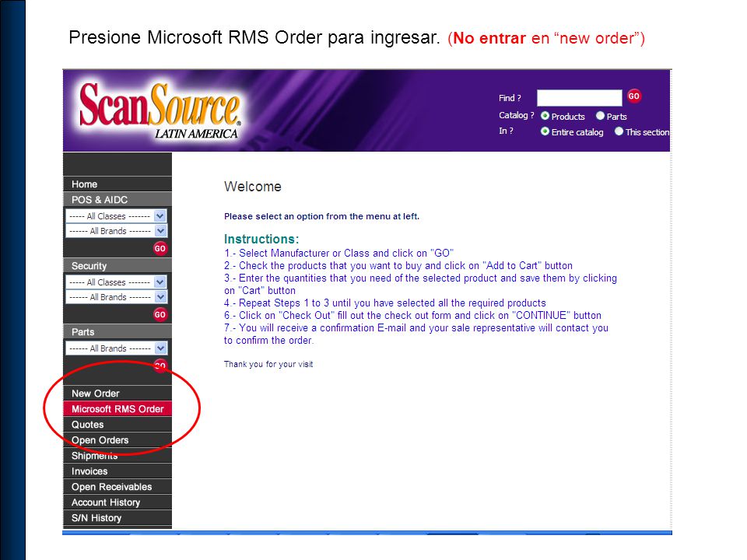Open New Order menu item
The width and height of the screenshot is (747, 560).
[117, 394]
